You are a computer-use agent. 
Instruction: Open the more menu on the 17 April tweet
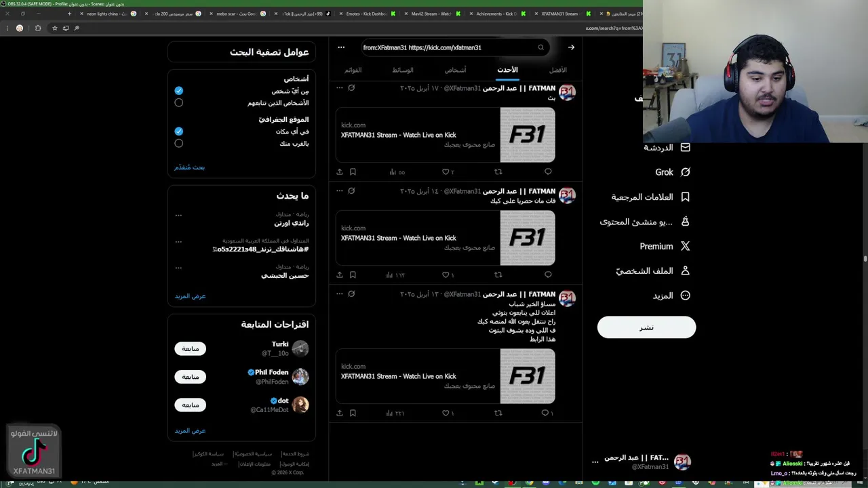pyautogui.click(x=340, y=88)
